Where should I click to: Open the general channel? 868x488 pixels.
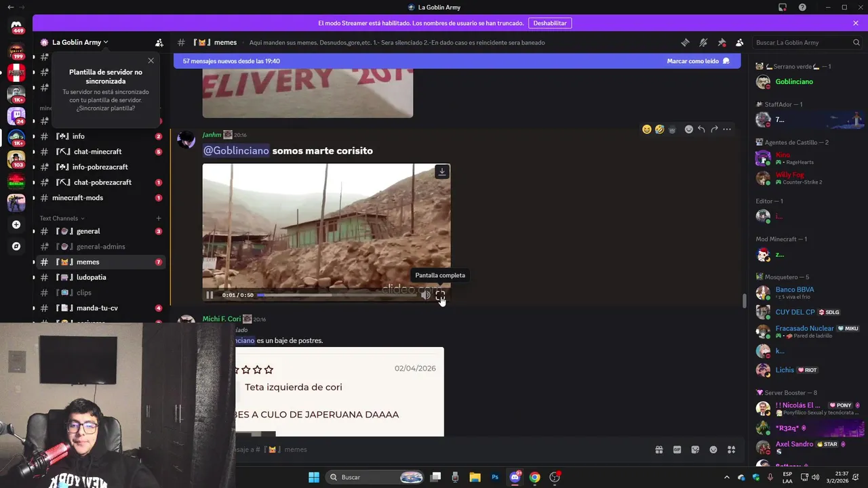coord(100,231)
